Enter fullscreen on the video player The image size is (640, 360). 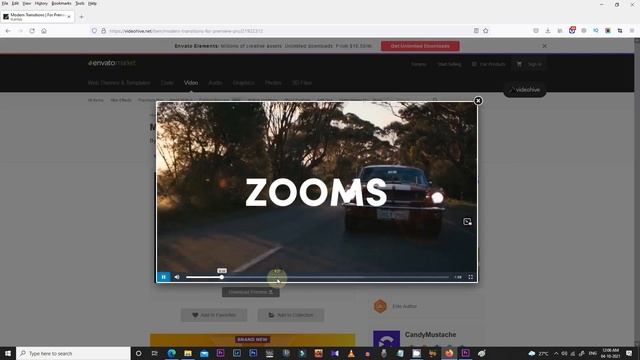[471, 277]
